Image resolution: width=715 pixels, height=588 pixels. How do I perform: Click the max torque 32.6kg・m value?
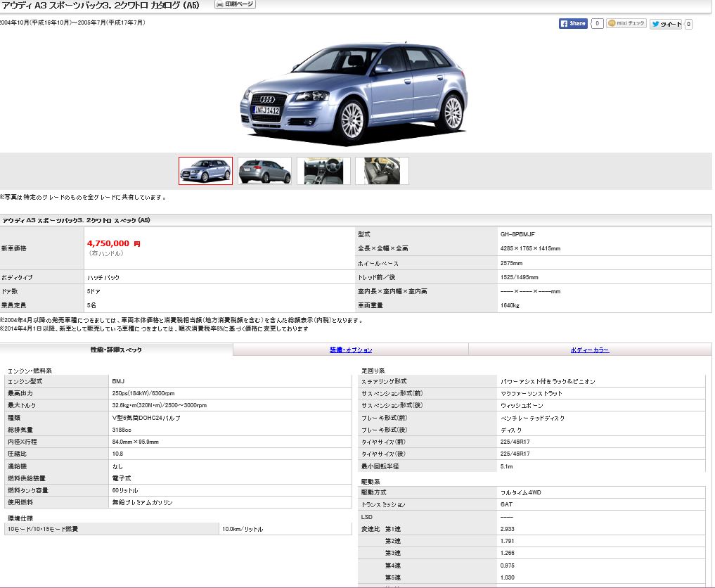[159, 405]
